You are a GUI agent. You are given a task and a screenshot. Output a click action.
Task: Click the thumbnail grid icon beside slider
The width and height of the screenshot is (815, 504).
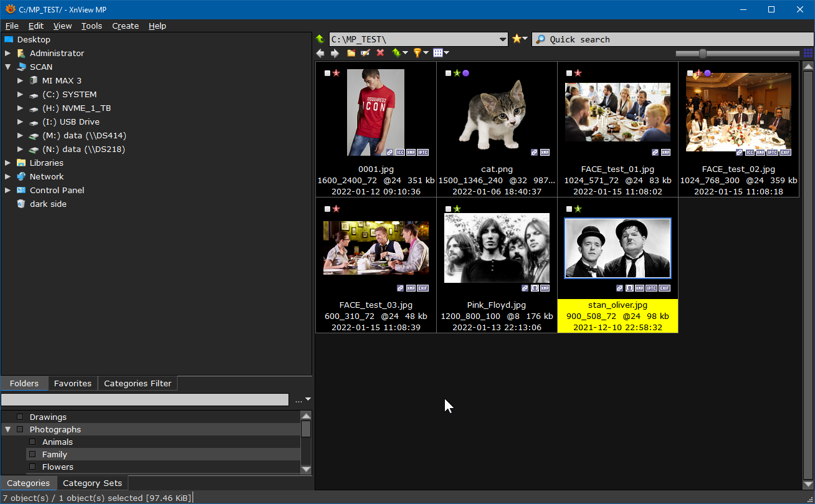(808, 53)
